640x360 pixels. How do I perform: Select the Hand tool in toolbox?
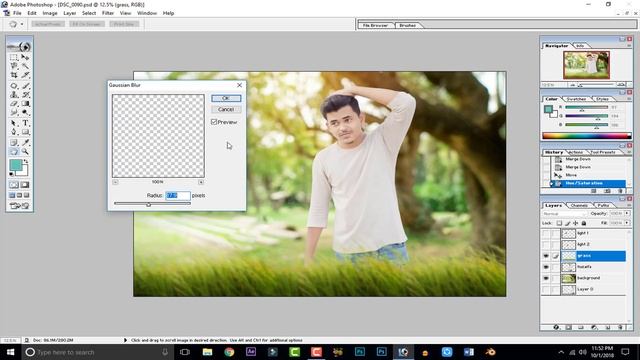[x=14, y=151]
